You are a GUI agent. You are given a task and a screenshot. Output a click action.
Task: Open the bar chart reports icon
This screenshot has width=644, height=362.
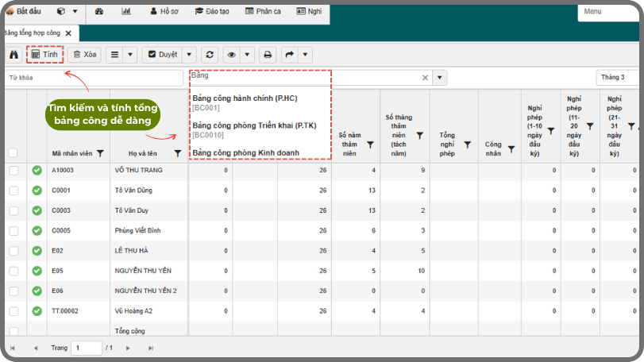tap(126, 11)
